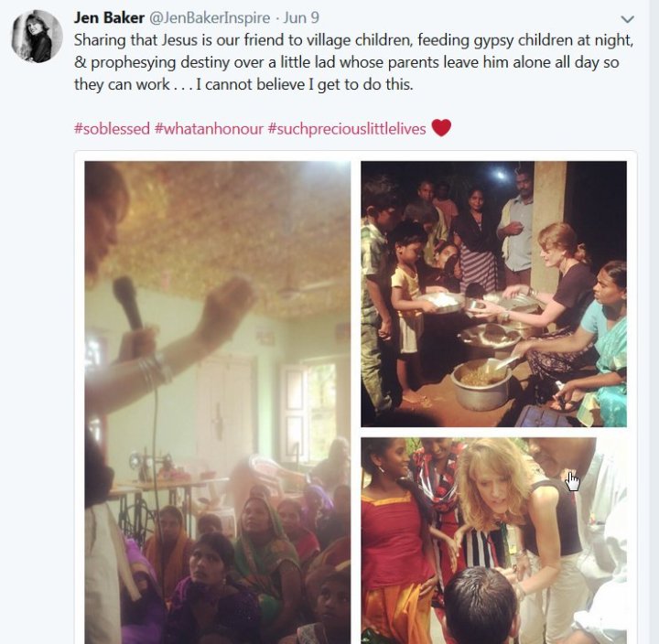
Task: Expand the tweet options chevron
Action: (x=628, y=19)
